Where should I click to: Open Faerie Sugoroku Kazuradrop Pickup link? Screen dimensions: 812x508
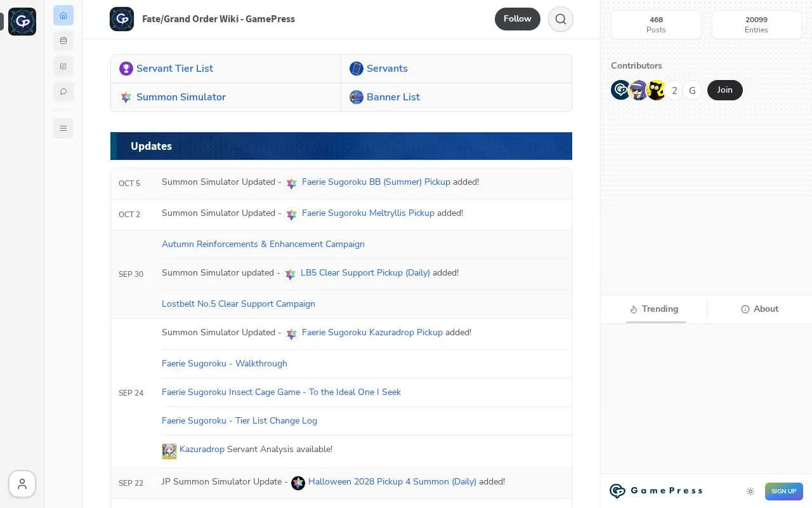[x=372, y=333]
